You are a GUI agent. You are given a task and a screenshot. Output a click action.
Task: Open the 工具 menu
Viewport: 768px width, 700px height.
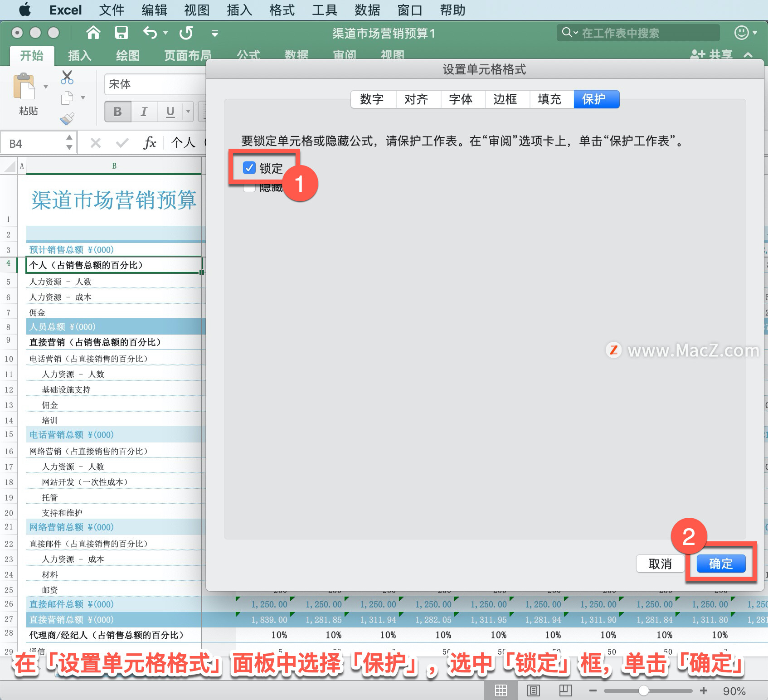[325, 10]
